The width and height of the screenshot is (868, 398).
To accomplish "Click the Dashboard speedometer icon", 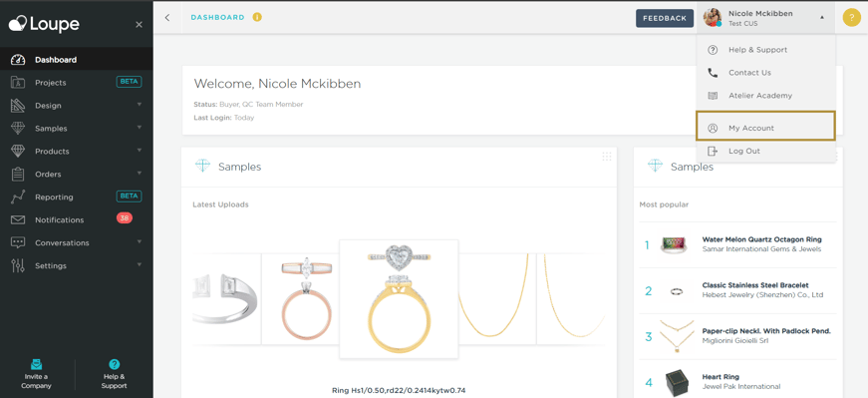I will [18, 59].
